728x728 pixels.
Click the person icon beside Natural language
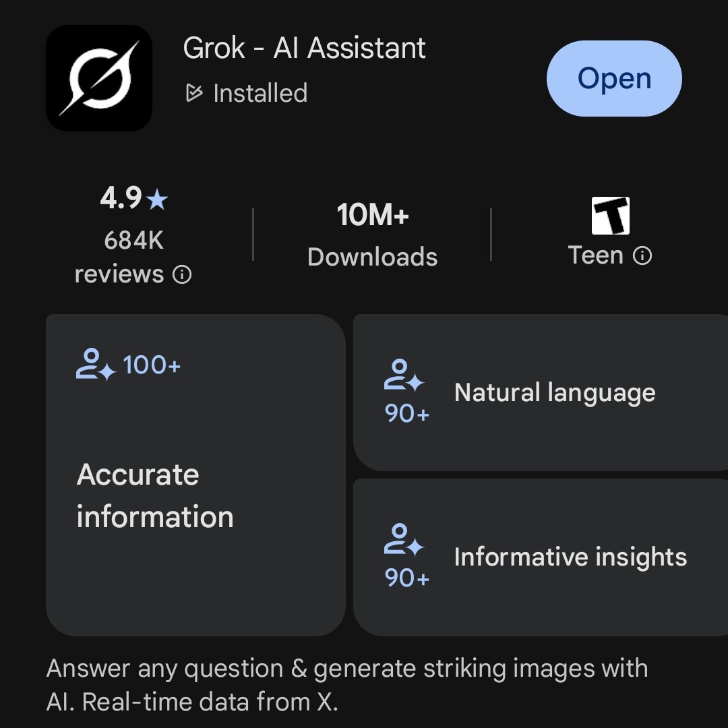pyautogui.click(x=402, y=381)
